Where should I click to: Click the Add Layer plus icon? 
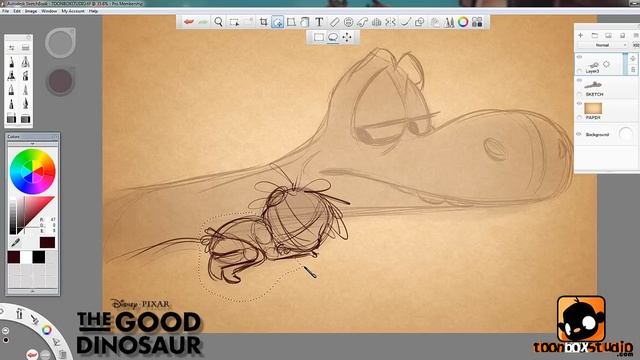tap(580, 36)
